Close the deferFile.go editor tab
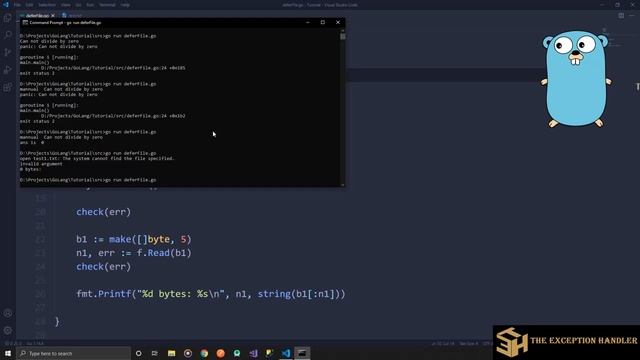 tap(53, 15)
